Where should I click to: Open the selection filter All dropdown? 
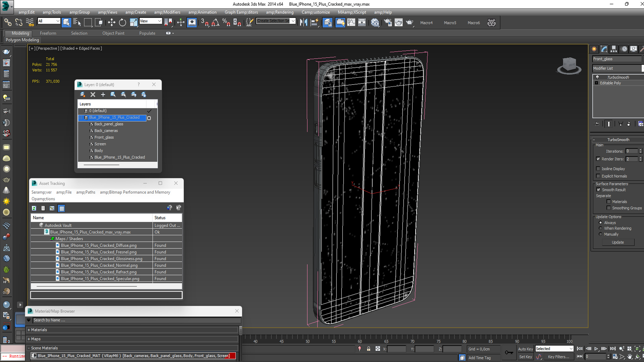49,21
